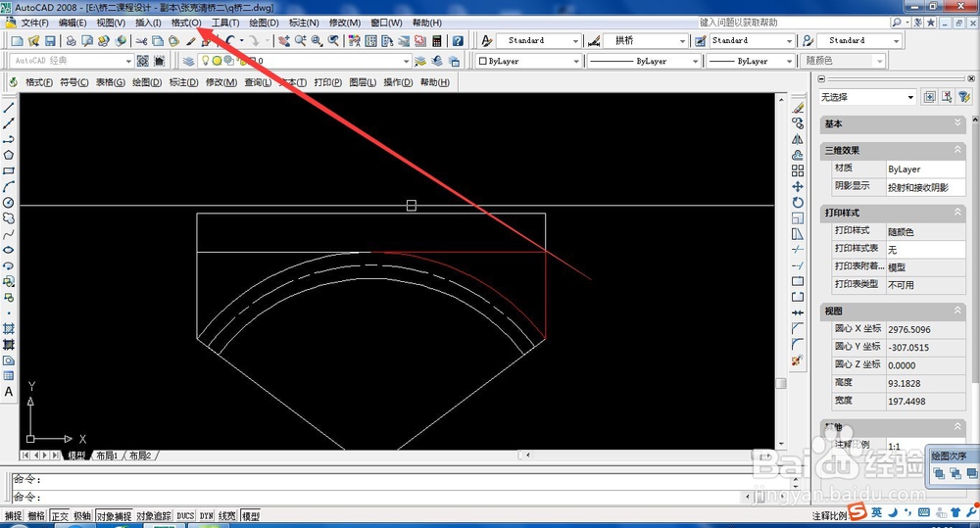
Task: Switch to the 布局2 tab
Action: 140,456
